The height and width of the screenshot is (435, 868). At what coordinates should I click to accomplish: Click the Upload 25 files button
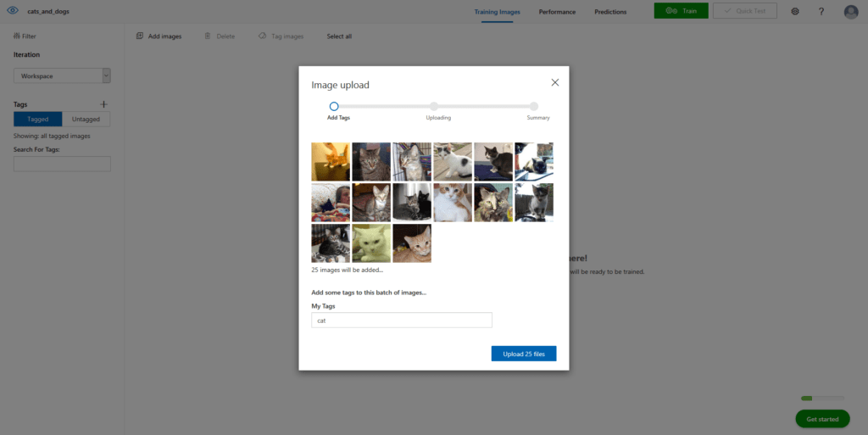tap(524, 354)
